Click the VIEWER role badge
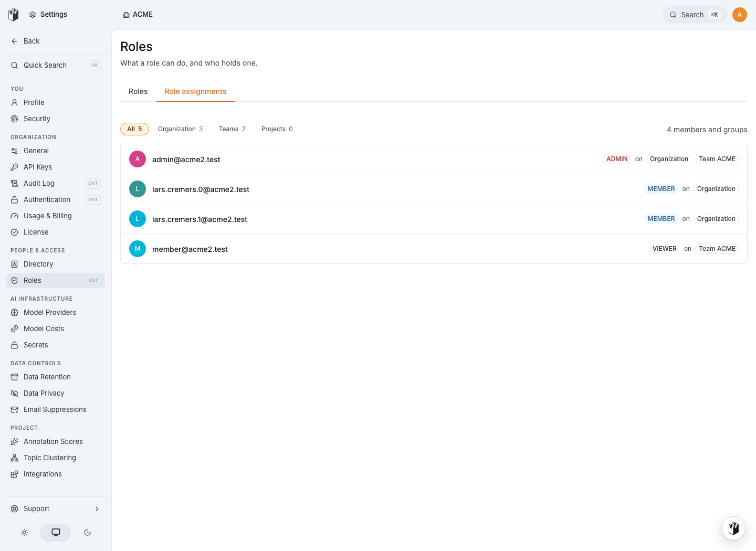 (x=665, y=249)
